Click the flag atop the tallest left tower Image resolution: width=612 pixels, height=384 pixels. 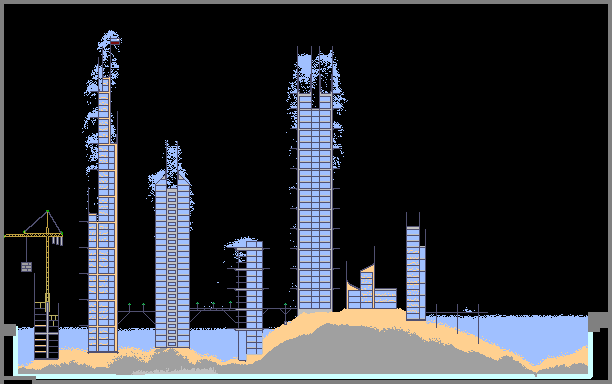[115, 41]
